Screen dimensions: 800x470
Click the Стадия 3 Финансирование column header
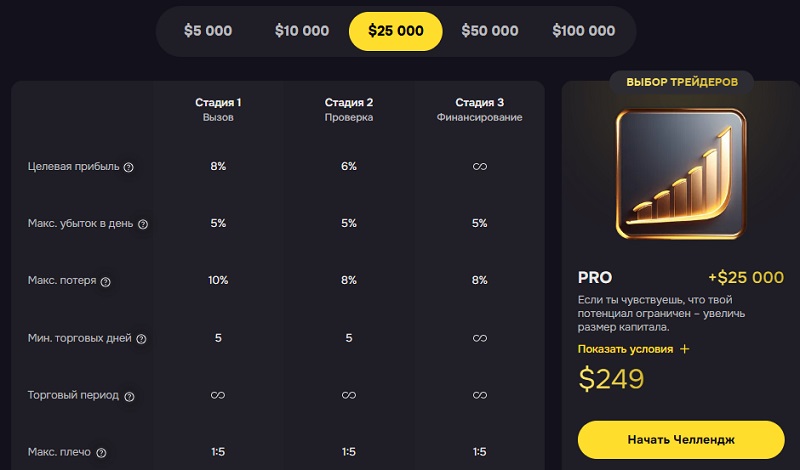[479, 109]
